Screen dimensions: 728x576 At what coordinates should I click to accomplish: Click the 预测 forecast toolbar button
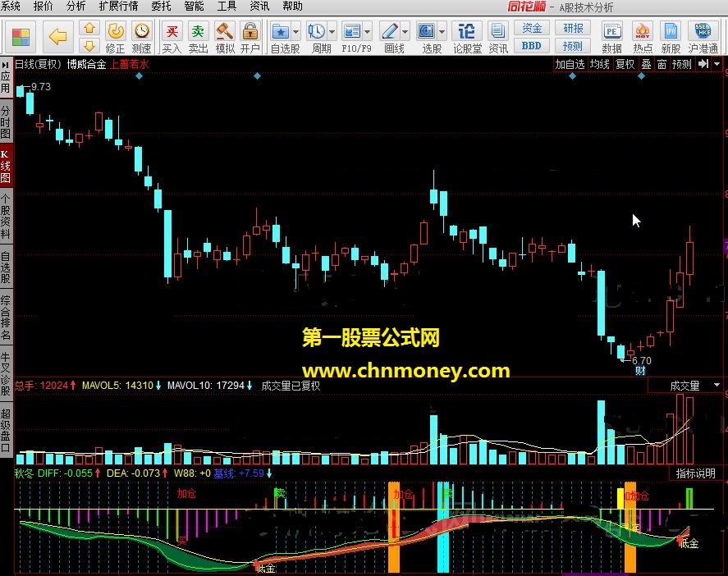[573, 45]
